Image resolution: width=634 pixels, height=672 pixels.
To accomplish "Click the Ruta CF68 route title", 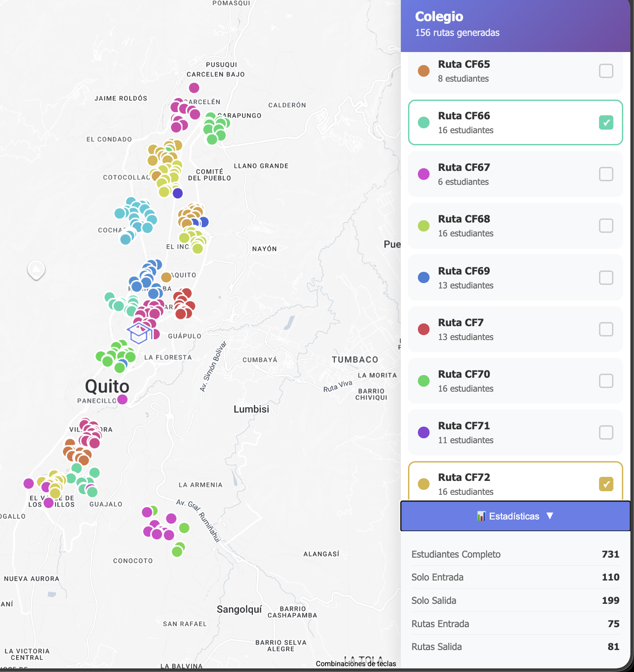I will (x=464, y=219).
